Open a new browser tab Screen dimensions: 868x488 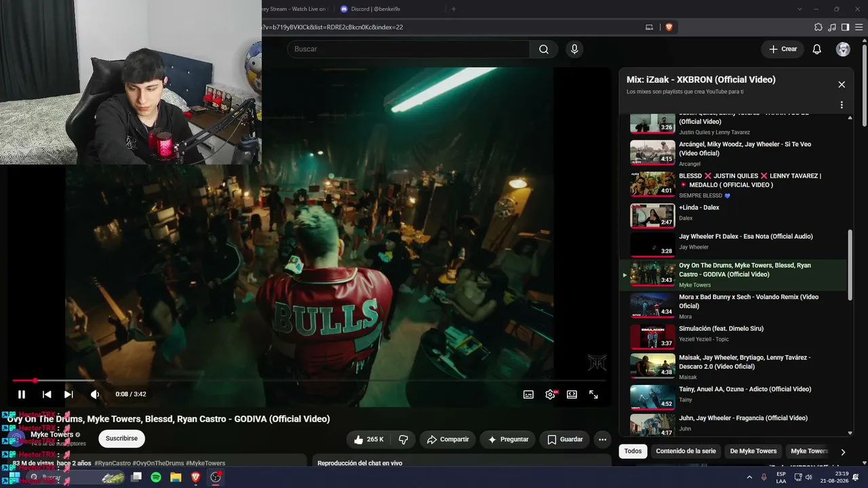click(x=454, y=9)
